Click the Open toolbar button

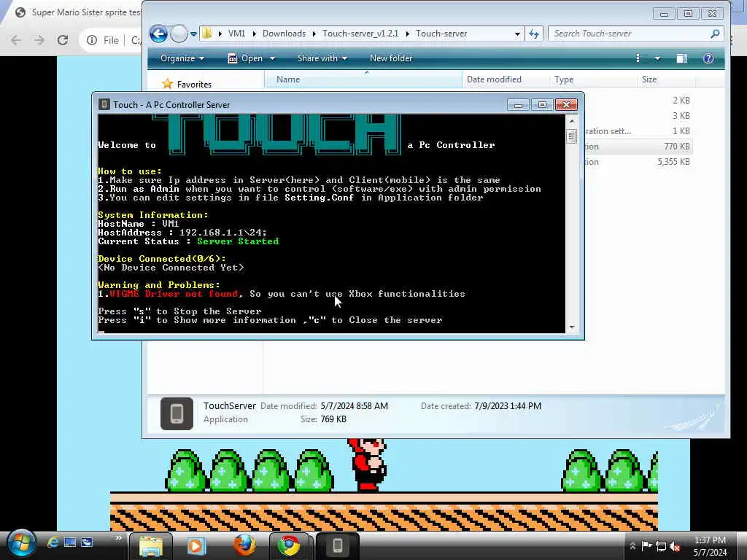pos(247,58)
